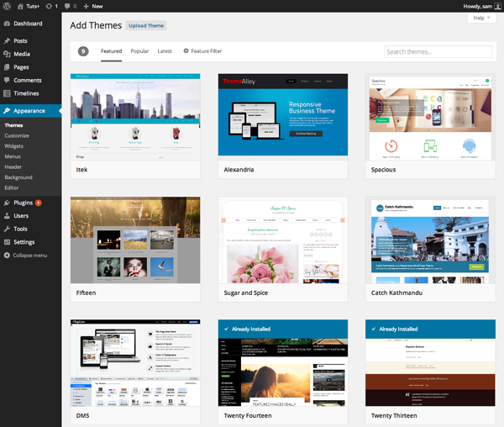
Task: Select the Catch Kathmandu theme name
Action: coord(396,293)
